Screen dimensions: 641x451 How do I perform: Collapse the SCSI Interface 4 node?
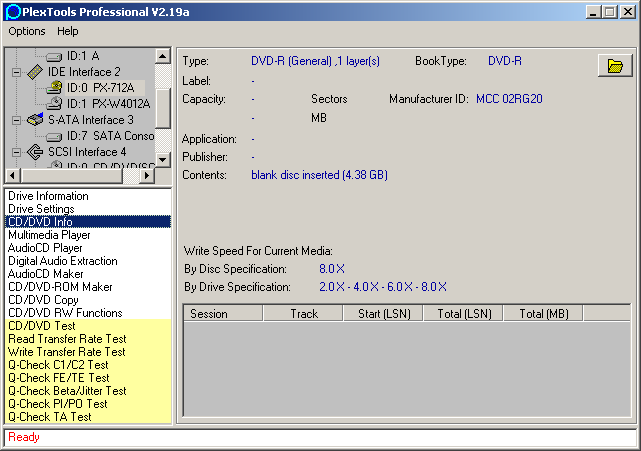tap(16, 152)
